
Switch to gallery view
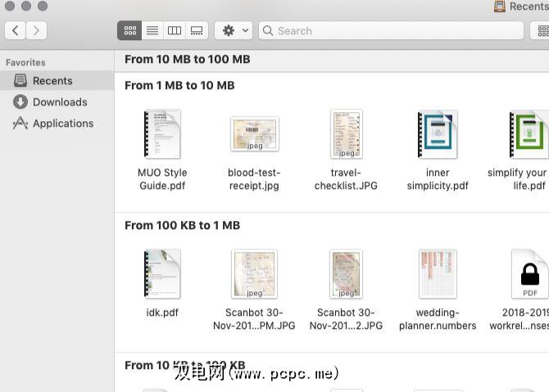click(197, 31)
